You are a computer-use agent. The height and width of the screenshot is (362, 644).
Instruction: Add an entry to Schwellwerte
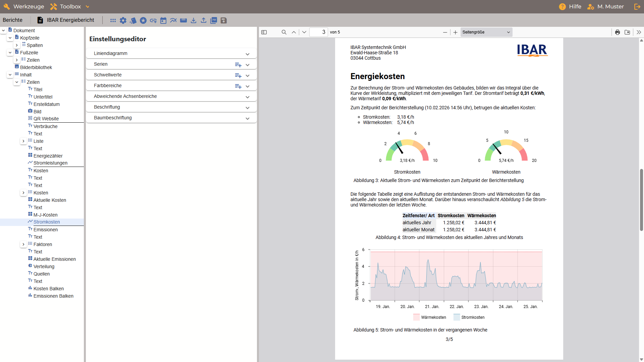(238, 75)
